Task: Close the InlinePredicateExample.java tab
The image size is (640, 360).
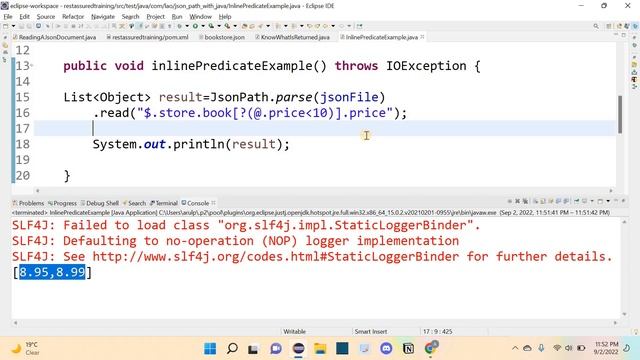Action: [x=422, y=37]
